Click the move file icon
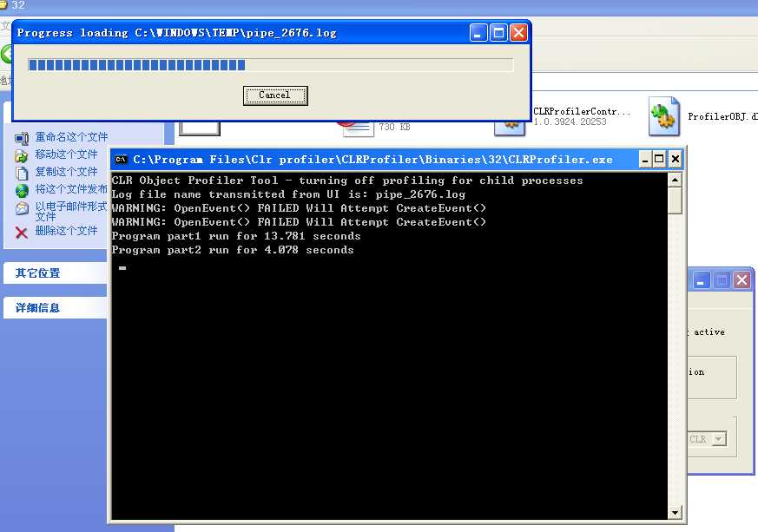The height and width of the screenshot is (532, 758). (22, 155)
